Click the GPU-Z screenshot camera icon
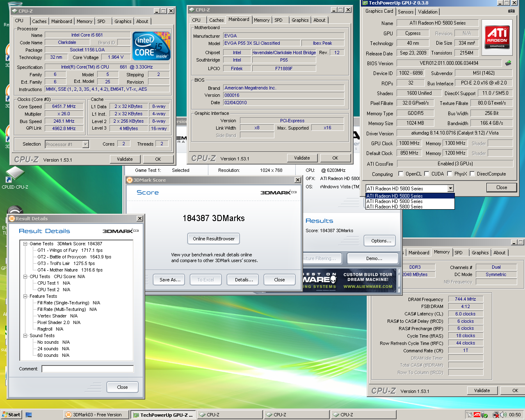 pos(511,11)
